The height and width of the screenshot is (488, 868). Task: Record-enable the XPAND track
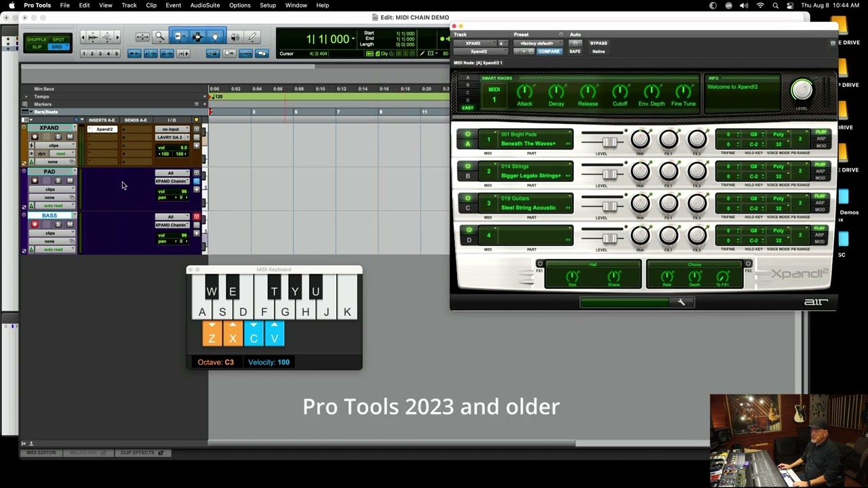pos(35,137)
